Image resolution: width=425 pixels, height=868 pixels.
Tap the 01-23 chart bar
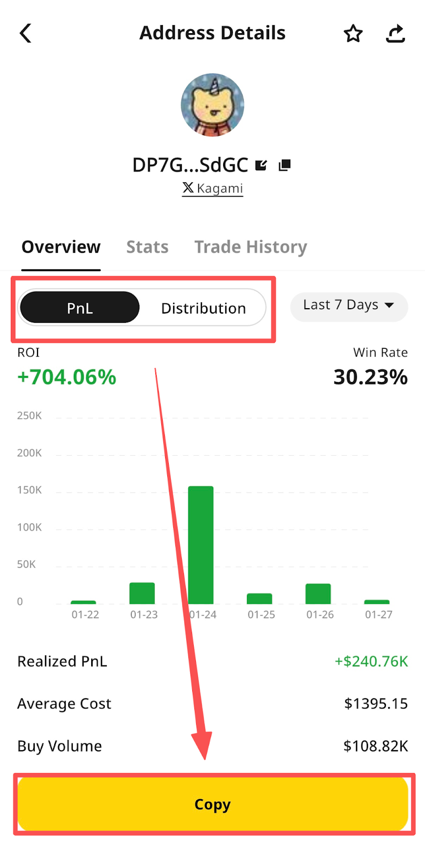pos(142,593)
